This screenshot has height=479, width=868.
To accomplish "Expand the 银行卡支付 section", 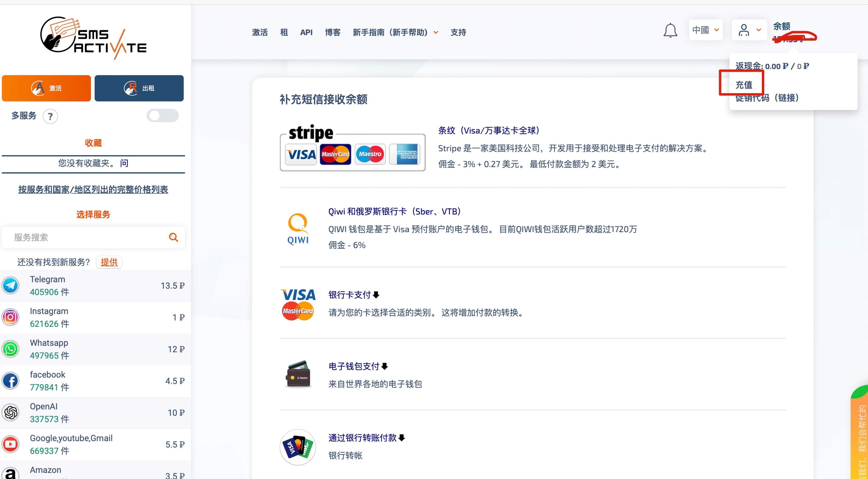I will [x=354, y=295].
